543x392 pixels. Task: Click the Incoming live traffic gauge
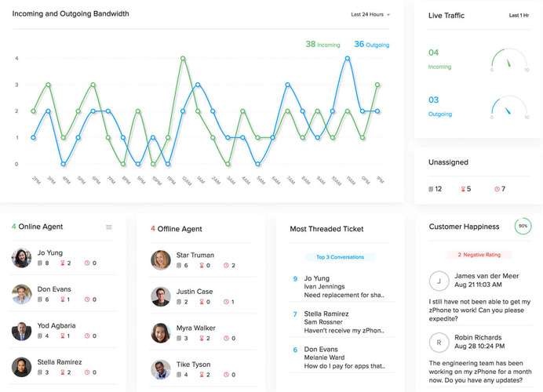pyautogui.click(x=509, y=60)
